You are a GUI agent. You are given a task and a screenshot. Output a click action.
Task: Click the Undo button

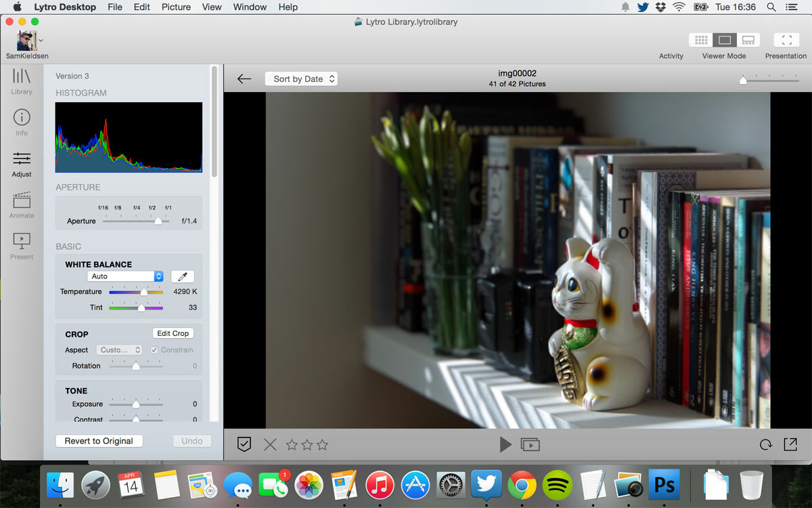tap(192, 441)
